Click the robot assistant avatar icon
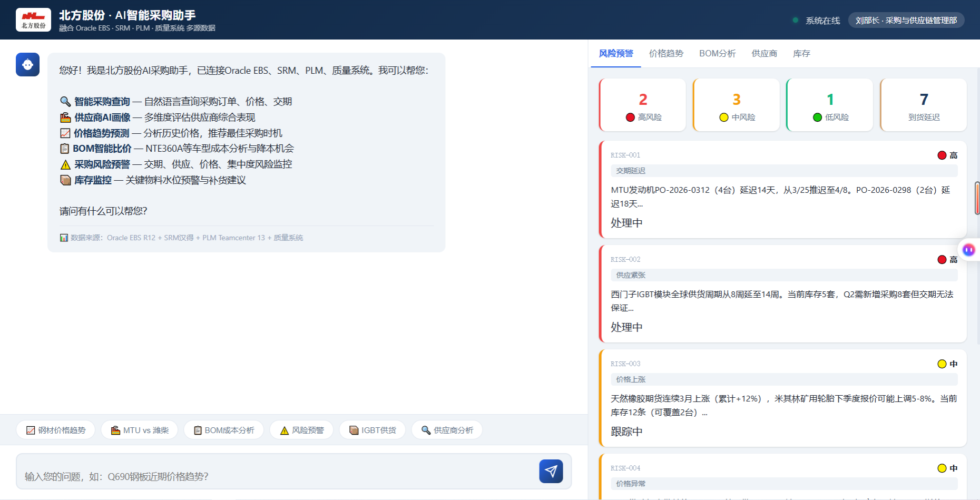 click(x=27, y=65)
